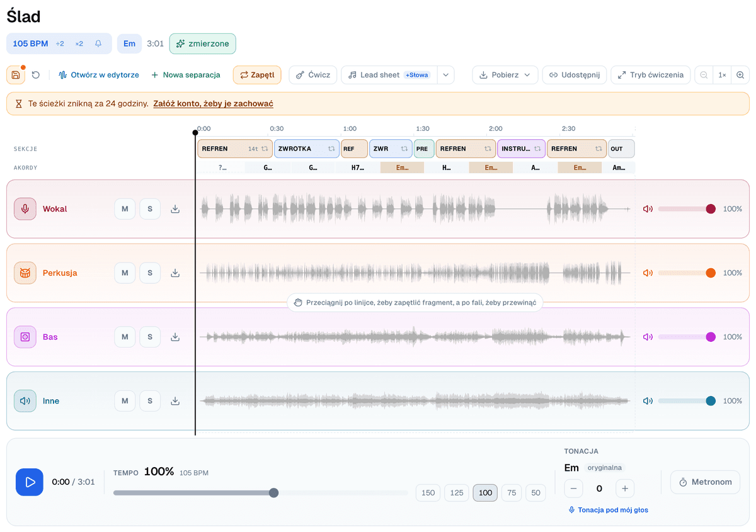Click the Bas volume speaker icon
Viewport: 756px width, 532px height.
pyautogui.click(x=648, y=337)
